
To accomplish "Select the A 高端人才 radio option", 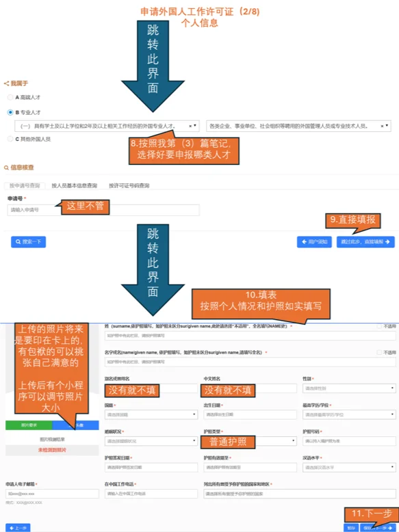I will tap(10, 97).
